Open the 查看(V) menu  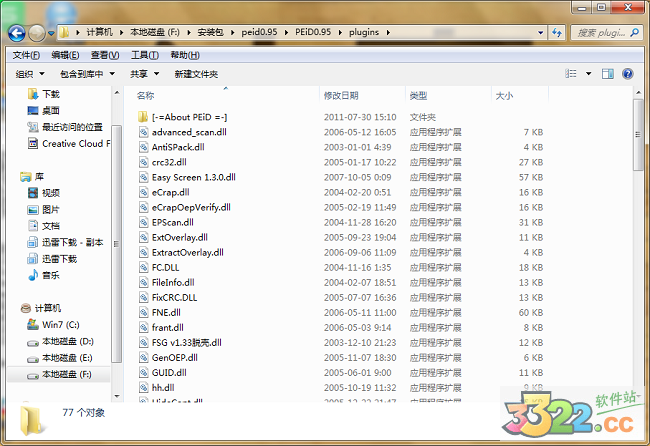click(105, 55)
